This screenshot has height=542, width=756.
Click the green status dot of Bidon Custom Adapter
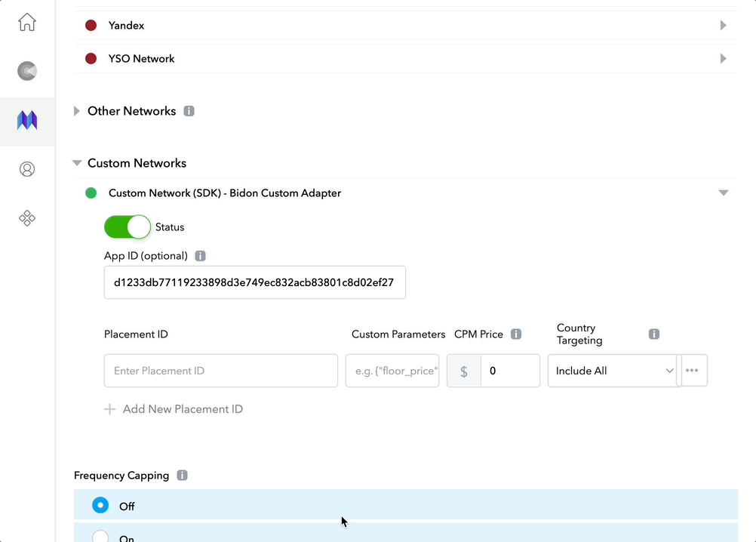91,193
